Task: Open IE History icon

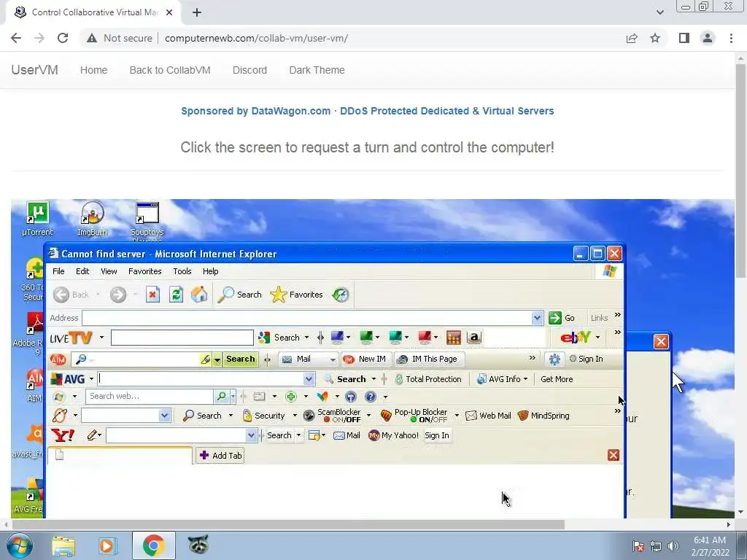Action: 341,295
